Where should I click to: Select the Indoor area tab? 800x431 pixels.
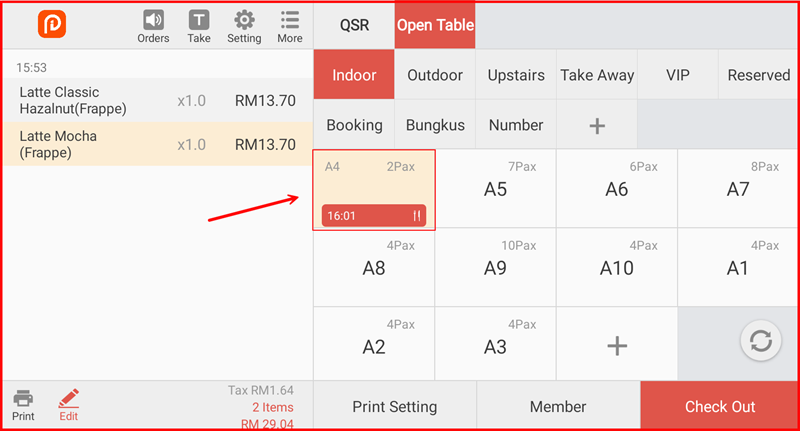[x=354, y=75]
